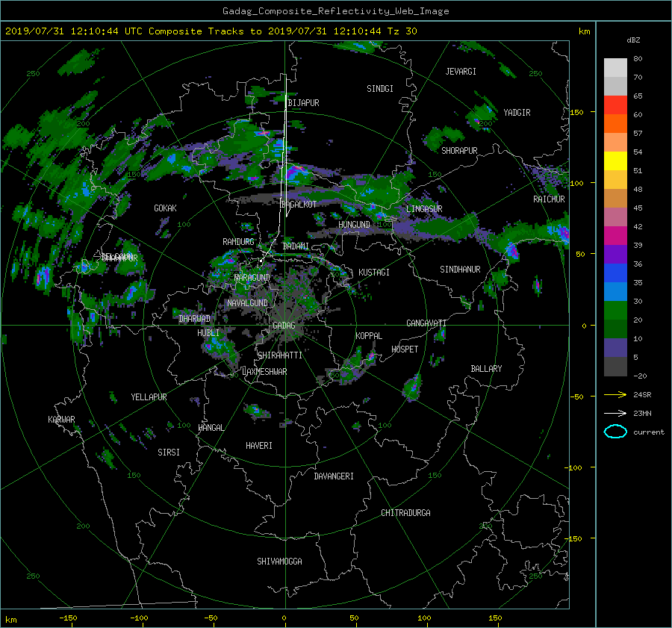672x628 pixels.
Task: Click the SHIRAHATTI city label
Action: [x=280, y=355]
